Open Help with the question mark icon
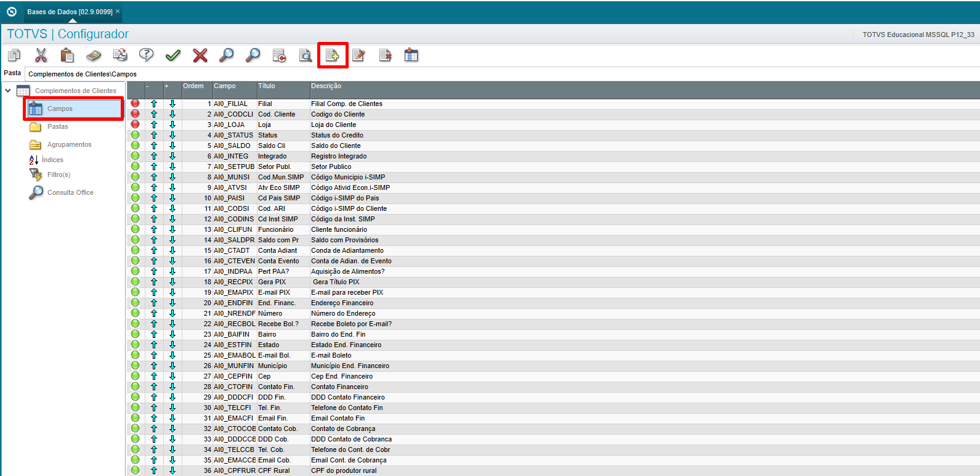 click(x=147, y=55)
